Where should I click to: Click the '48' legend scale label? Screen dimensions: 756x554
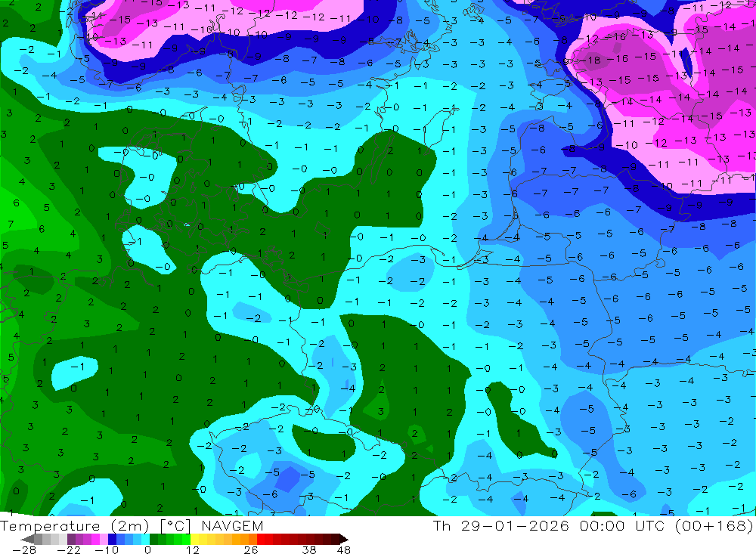click(344, 550)
